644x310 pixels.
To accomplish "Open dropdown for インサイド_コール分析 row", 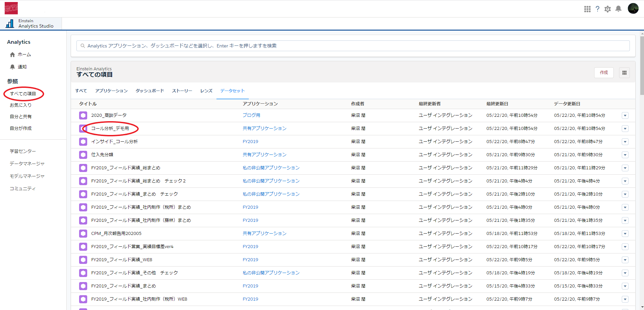I will (x=625, y=142).
